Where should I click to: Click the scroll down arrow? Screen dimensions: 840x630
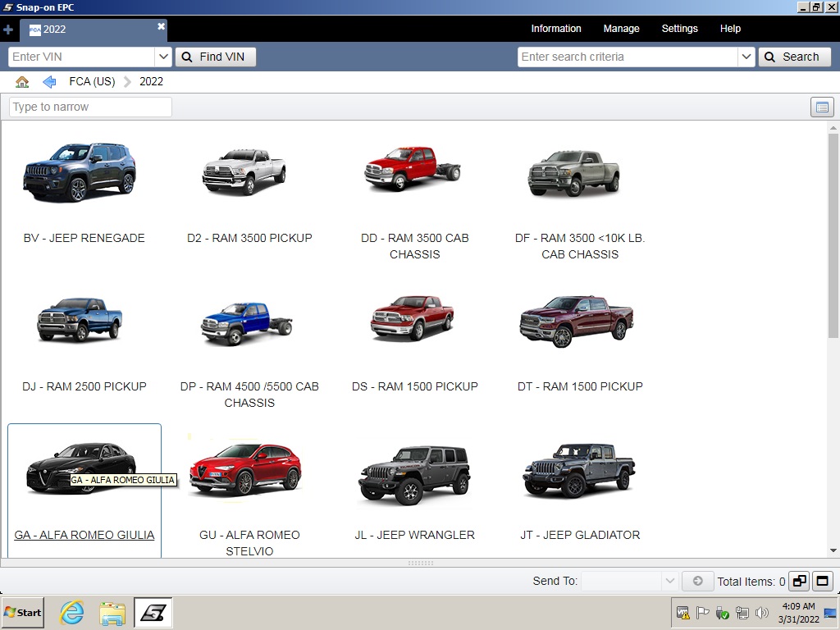[x=833, y=550]
